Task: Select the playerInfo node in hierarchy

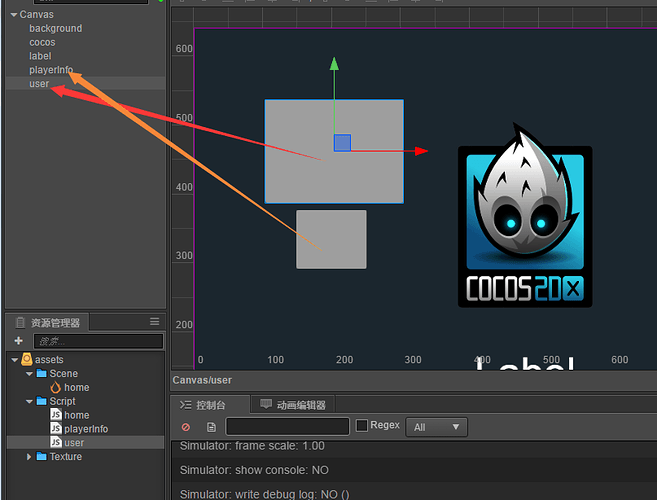Action: 51,70
